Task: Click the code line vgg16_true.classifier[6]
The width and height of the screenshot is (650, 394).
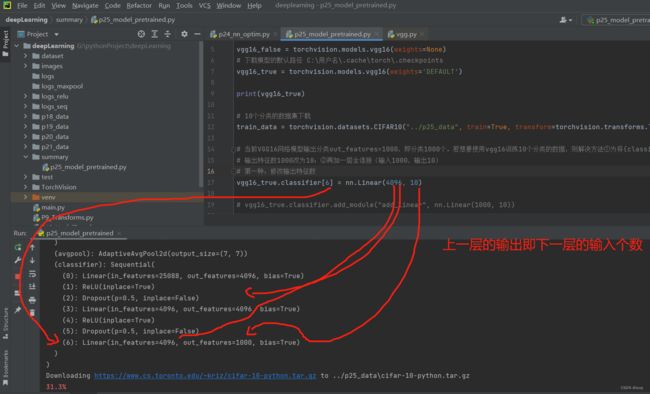Action: pyautogui.click(x=329, y=182)
